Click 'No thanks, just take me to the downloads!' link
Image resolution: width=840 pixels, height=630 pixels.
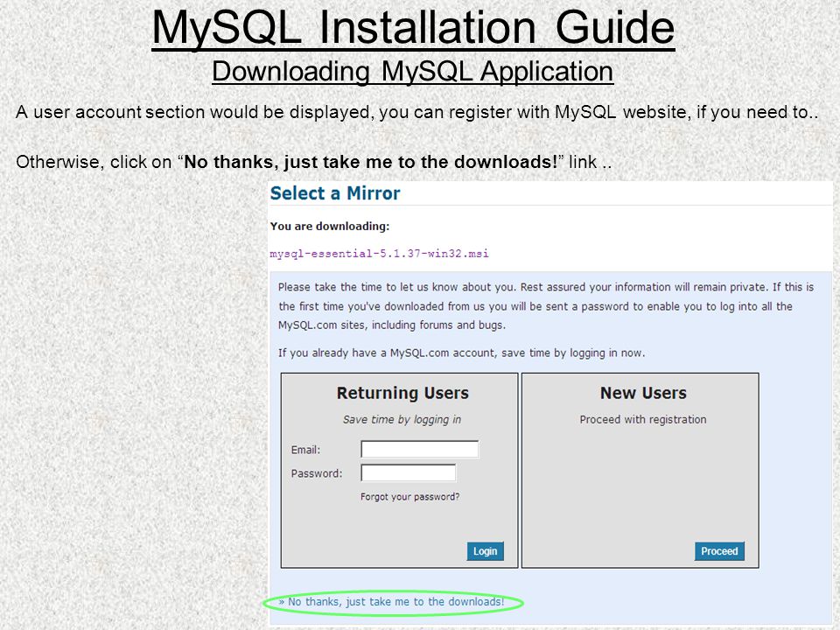click(x=392, y=602)
